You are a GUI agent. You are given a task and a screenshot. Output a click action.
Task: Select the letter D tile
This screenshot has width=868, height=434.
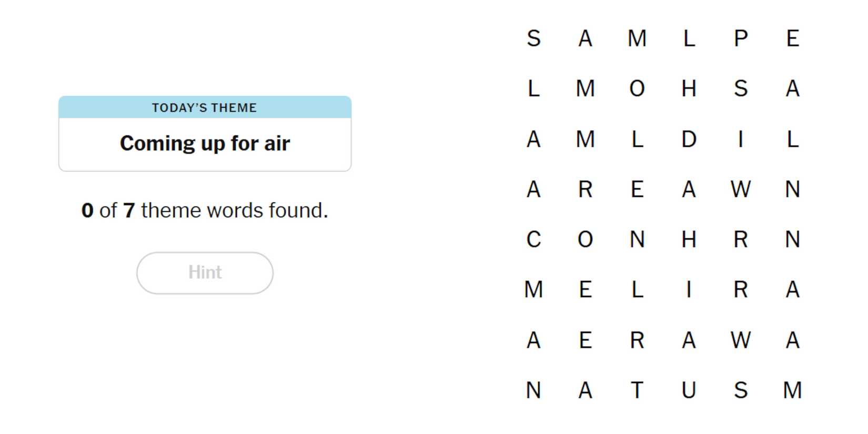[689, 139]
